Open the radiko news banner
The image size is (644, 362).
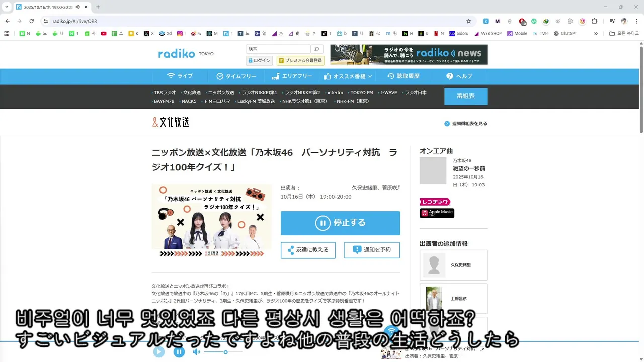(x=409, y=55)
